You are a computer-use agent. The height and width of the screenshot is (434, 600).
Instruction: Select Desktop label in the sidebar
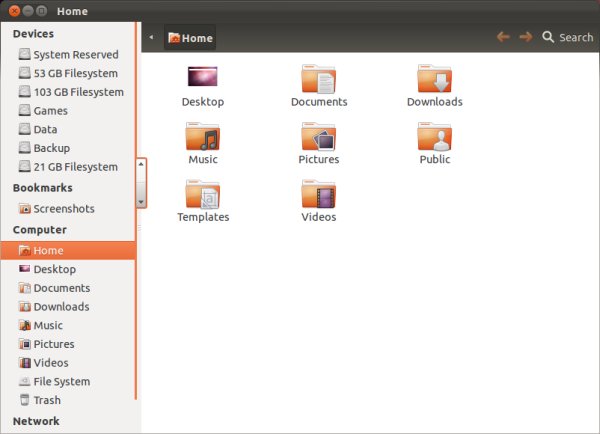pyautogui.click(x=55, y=269)
